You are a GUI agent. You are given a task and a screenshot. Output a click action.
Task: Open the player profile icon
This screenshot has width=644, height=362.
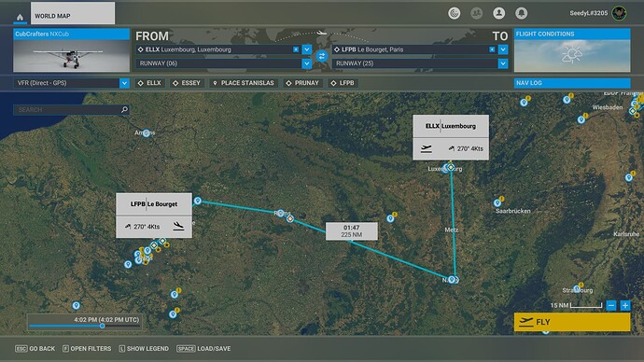pyautogui.click(x=498, y=13)
